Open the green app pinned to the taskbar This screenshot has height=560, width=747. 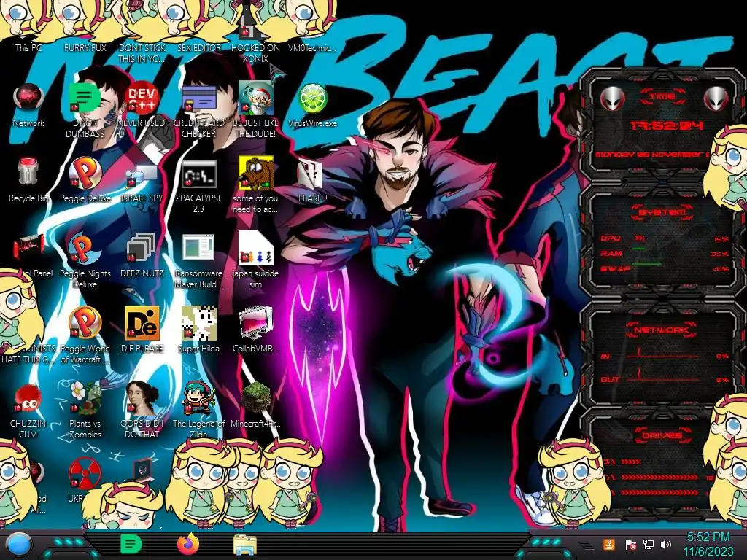pyautogui.click(x=131, y=544)
